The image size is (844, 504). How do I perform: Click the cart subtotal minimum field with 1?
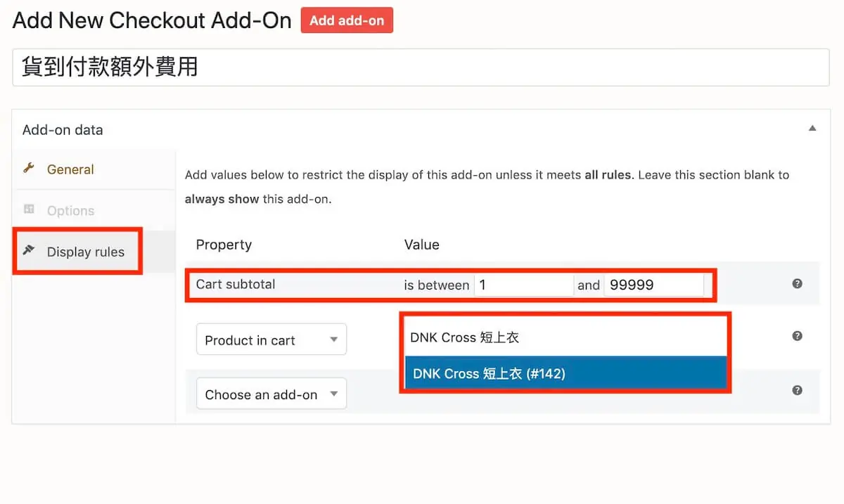pyautogui.click(x=523, y=285)
